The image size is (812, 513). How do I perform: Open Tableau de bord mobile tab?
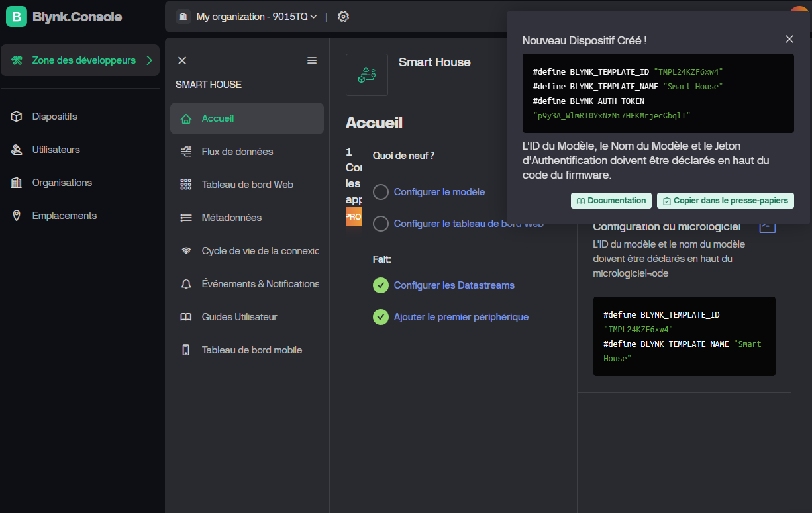pos(247,350)
